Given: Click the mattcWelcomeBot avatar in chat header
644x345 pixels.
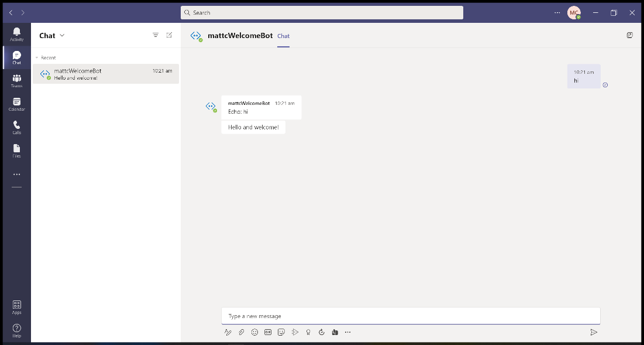Looking at the screenshot, I should [196, 36].
